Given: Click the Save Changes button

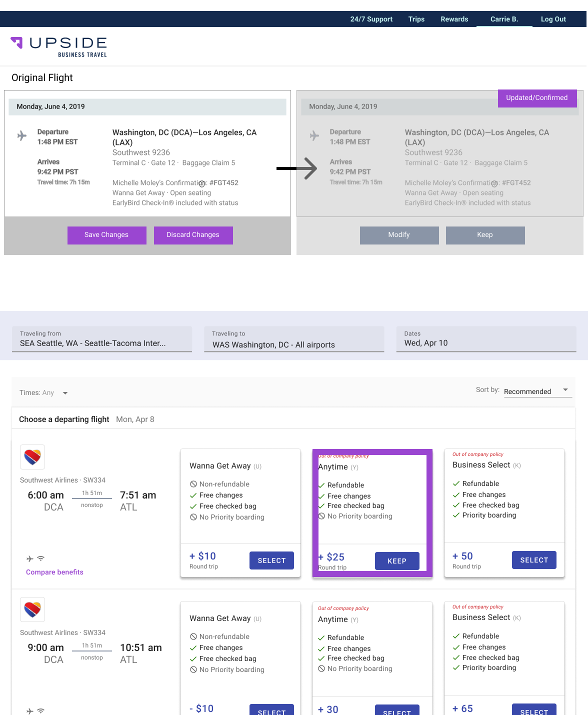Looking at the screenshot, I should (106, 235).
